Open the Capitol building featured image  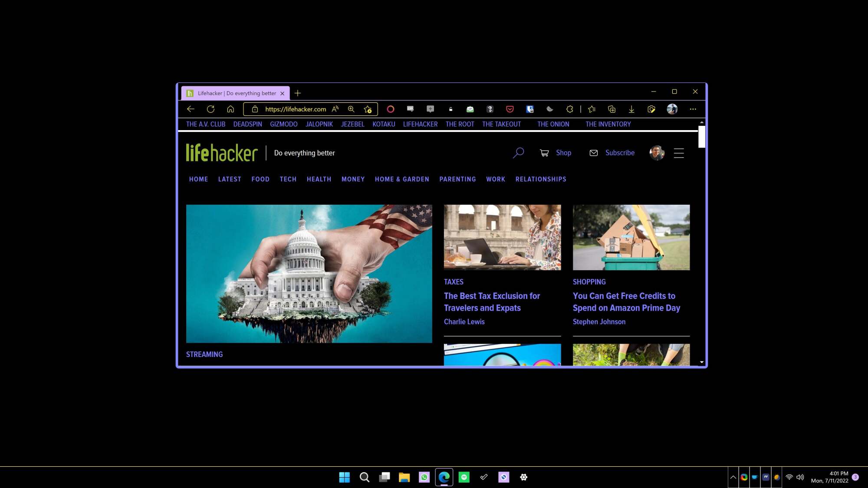(309, 274)
